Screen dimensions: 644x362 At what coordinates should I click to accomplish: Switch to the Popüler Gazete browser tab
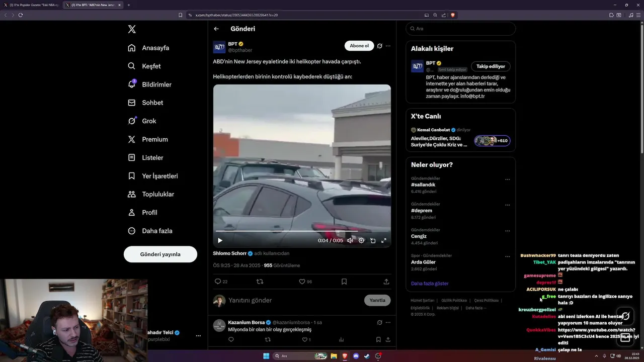tap(31, 5)
